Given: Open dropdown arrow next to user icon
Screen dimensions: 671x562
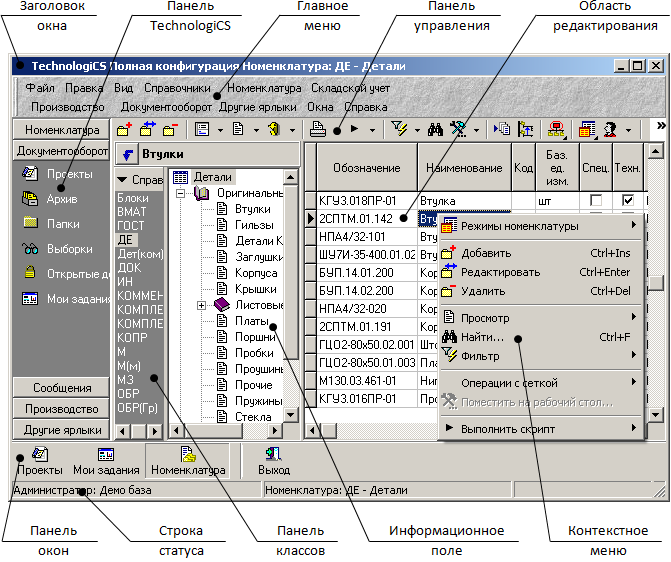Looking at the screenshot, I should point(628,130).
